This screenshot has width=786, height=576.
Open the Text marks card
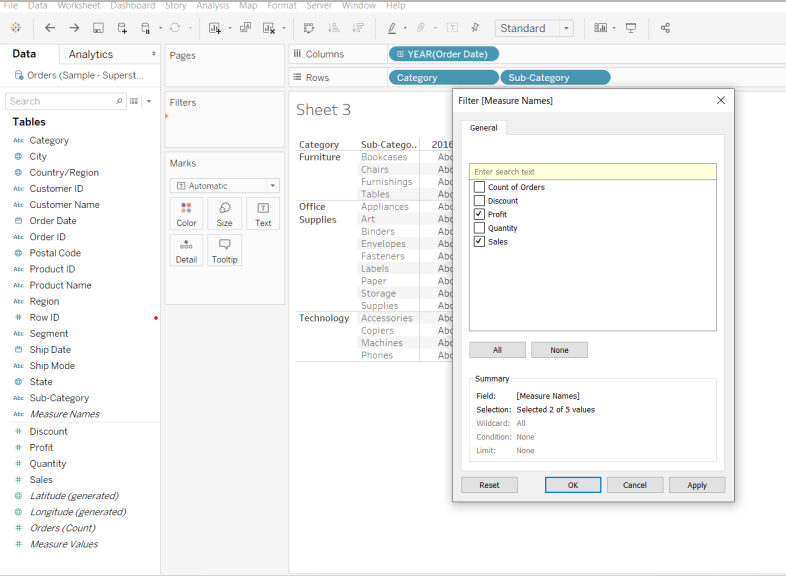coord(263,214)
